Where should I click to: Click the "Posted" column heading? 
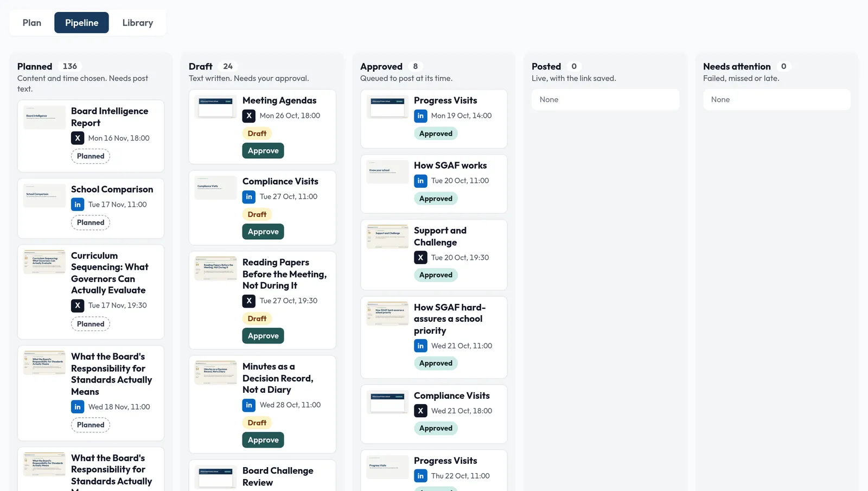click(x=546, y=67)
